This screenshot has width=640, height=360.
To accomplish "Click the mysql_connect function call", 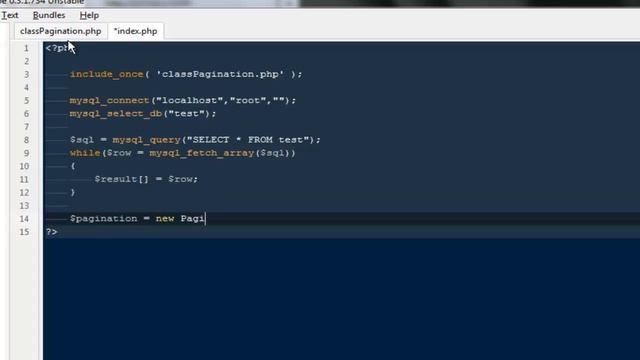I will pyautogui.click(x=109, y=100).
